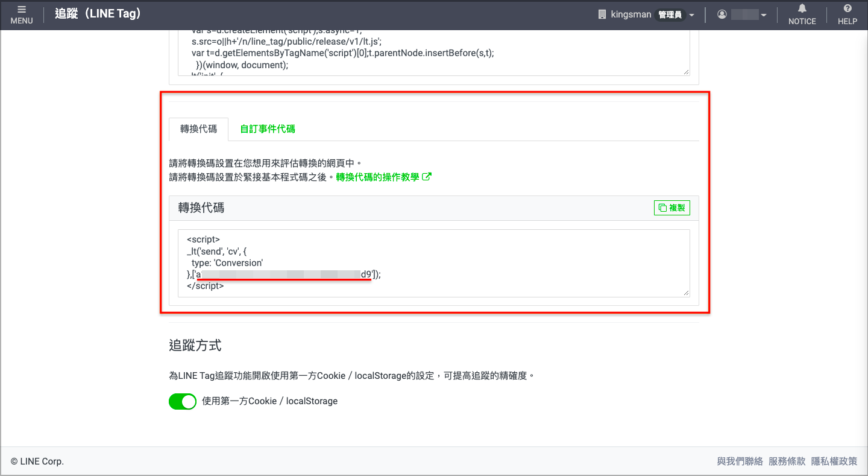Click the type: 'Conversion' code line
This screenshot has height=476, width=868.
(x=227, y=263)
